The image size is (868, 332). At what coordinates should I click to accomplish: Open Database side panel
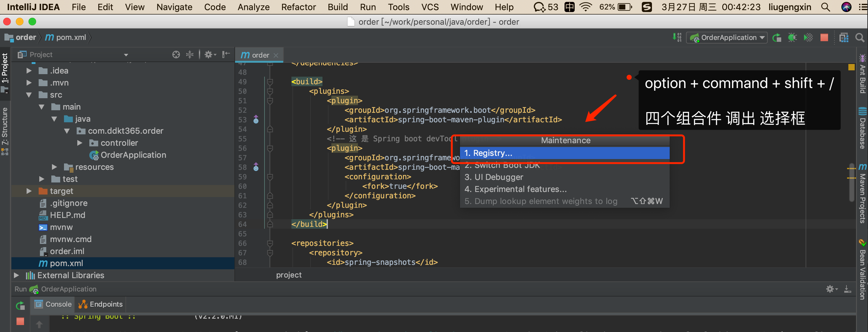pyautogui.click(x=862, y=128)
